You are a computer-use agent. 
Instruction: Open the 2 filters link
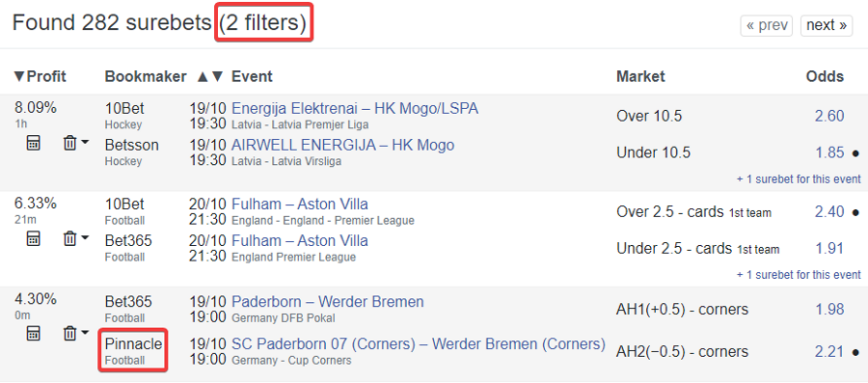coord(263,23)
